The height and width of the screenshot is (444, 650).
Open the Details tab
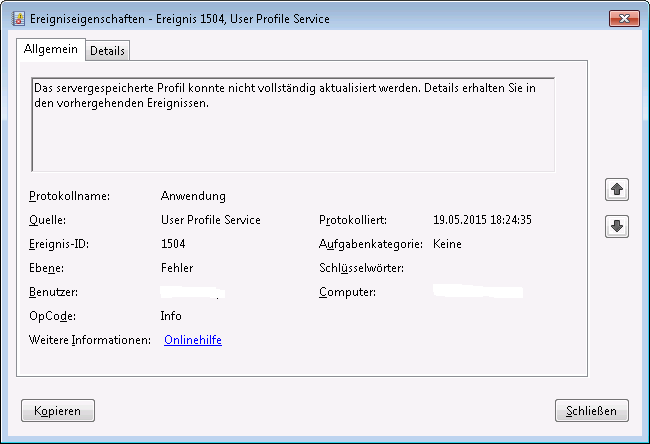[x=108, y=50]
